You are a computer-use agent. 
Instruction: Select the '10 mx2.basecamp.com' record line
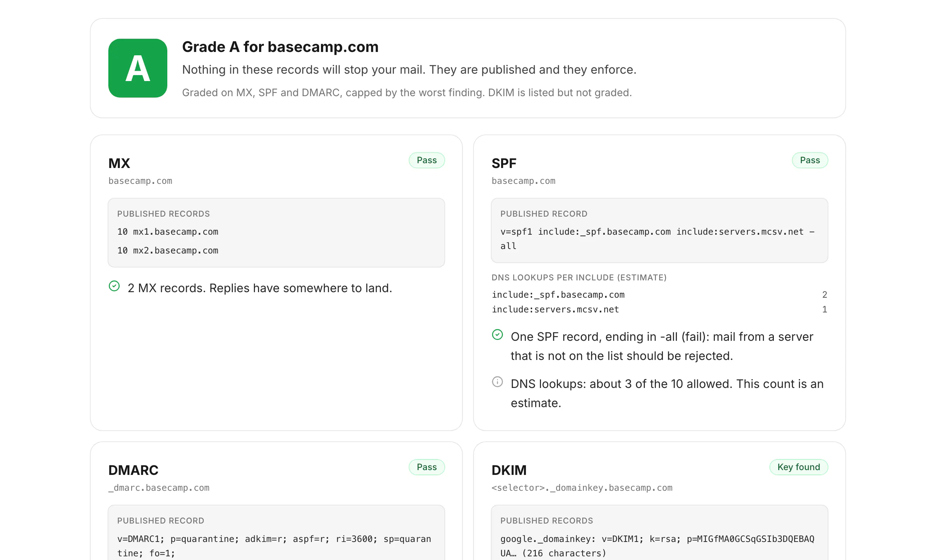pyautogui.click(x=168, y=251)
